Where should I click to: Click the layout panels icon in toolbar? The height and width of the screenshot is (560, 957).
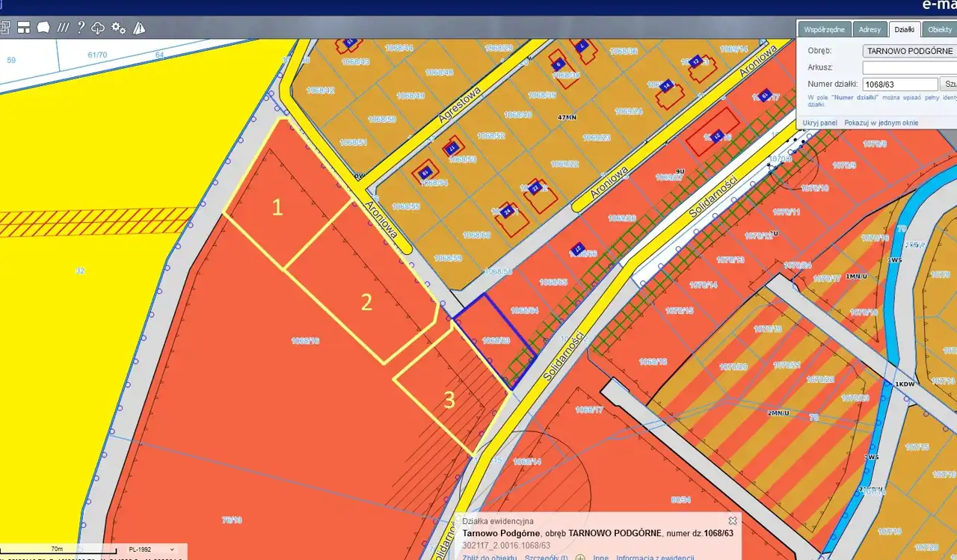click(x=23, y=28)
